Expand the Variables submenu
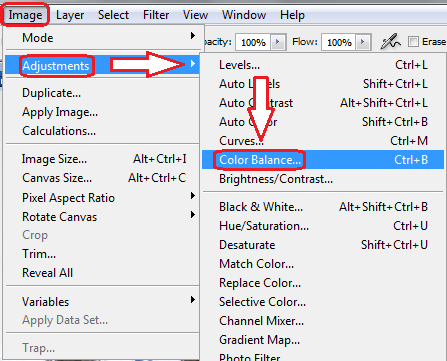The image size is (447, 361). [102, 302]
